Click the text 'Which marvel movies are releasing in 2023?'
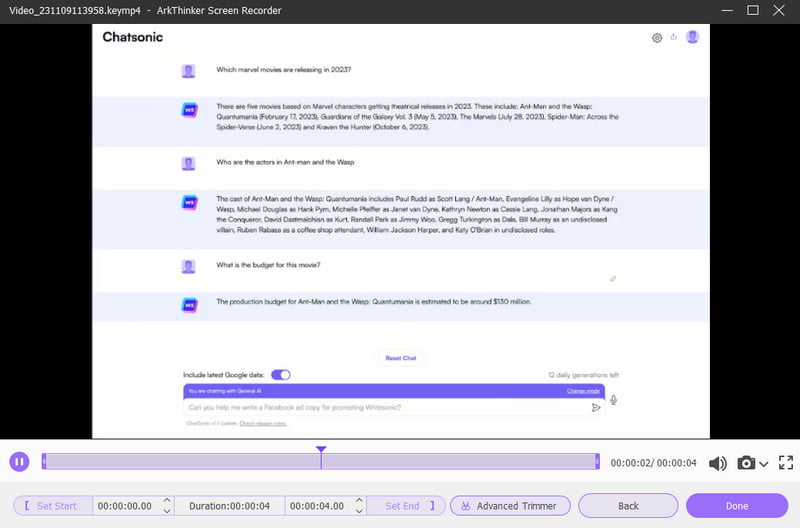This screenshot has height=528, width=800. coord(284,70)
